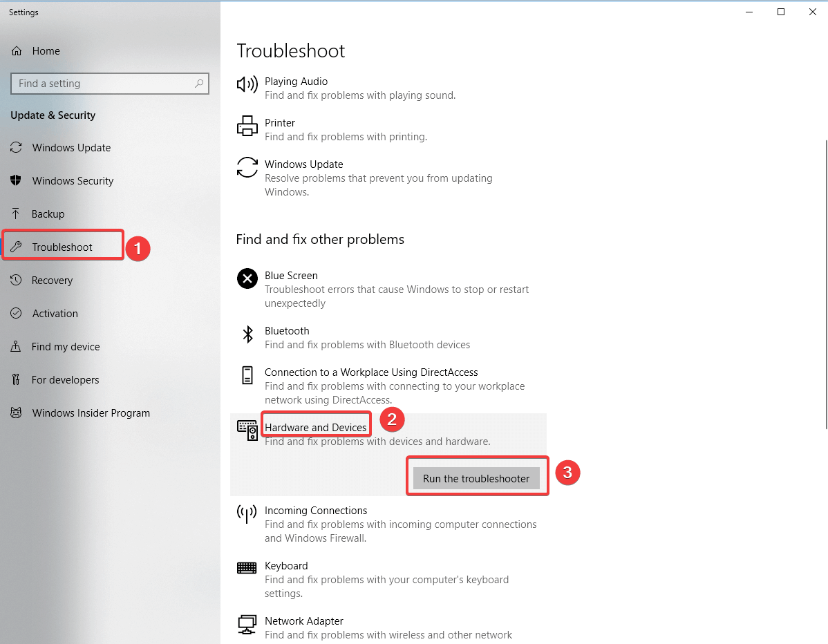Click the Printer troubleshooter icon
The width and height of the screenshot is (828, 644).
pos(247,126)
